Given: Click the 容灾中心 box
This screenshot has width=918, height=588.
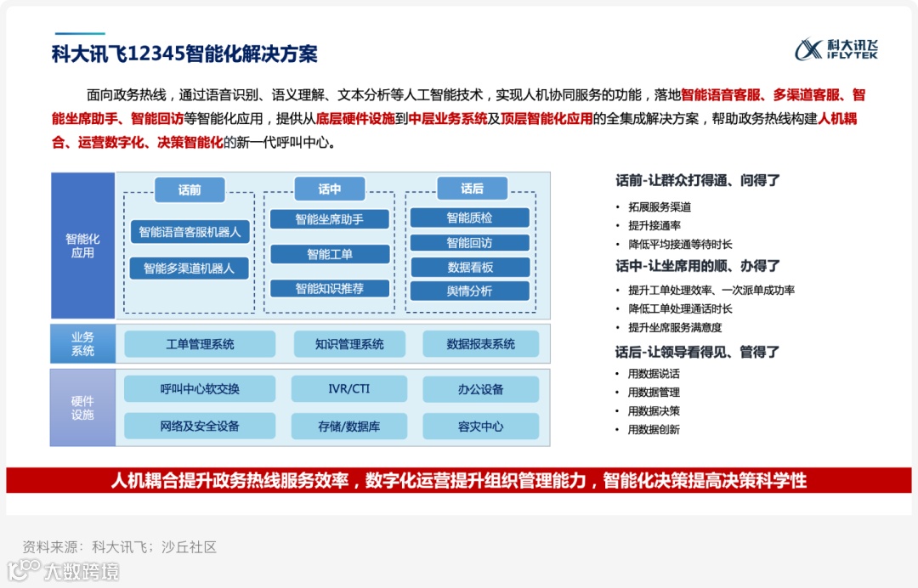Looking at the screenshot, I should [480, 426].
